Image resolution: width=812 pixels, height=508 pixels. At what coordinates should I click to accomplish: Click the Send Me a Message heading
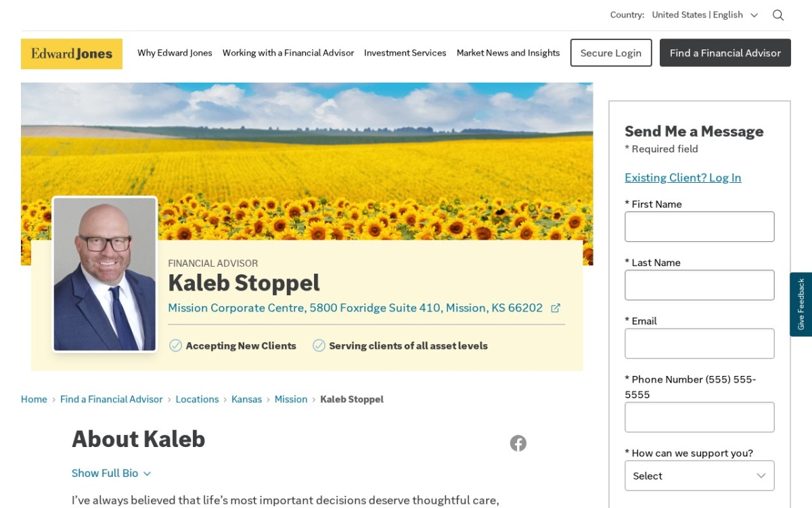coord(694,131)
